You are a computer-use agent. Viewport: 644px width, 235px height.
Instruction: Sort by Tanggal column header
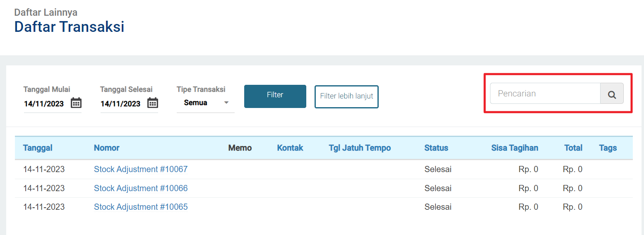click(38, 148)
